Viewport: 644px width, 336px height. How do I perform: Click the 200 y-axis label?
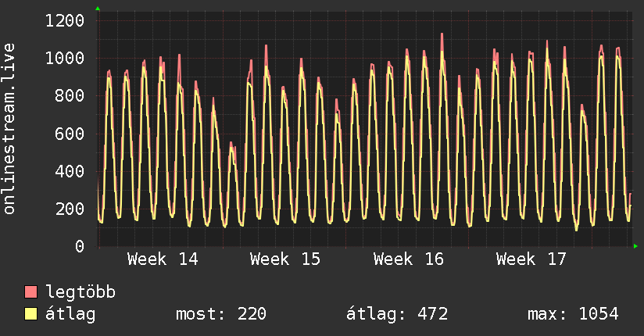tap(70, 209)
